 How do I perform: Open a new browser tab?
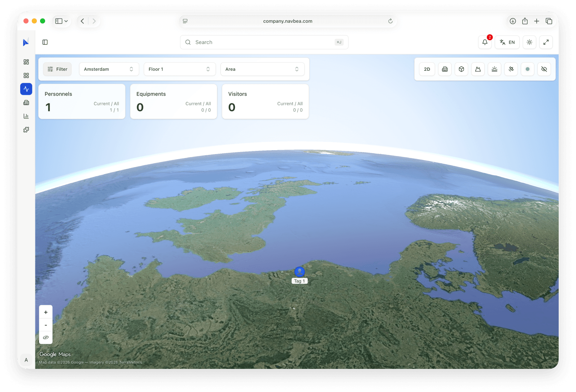tap(537, 21)
